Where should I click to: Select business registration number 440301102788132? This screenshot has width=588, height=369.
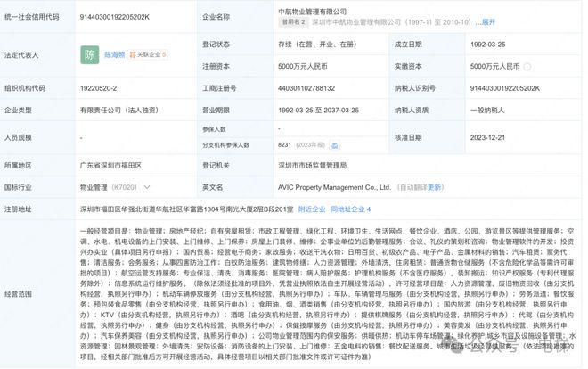(306, 88)
